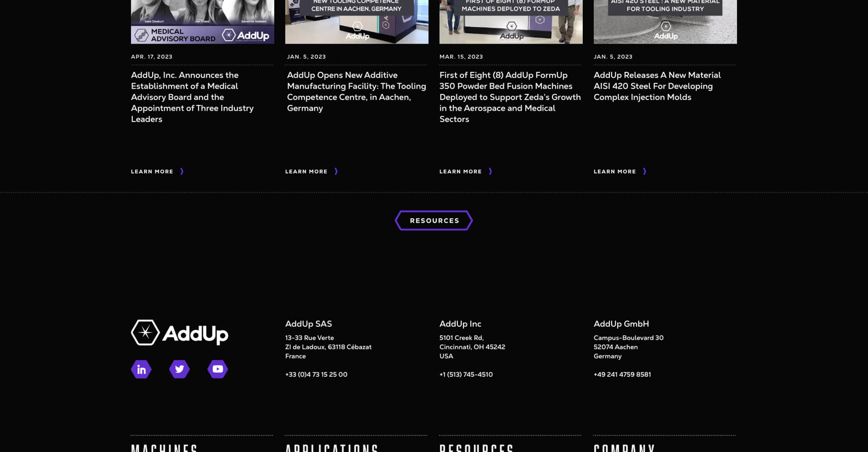
Task: Open Medical Advisory Board article headline
Action: [x=192, y=97]
